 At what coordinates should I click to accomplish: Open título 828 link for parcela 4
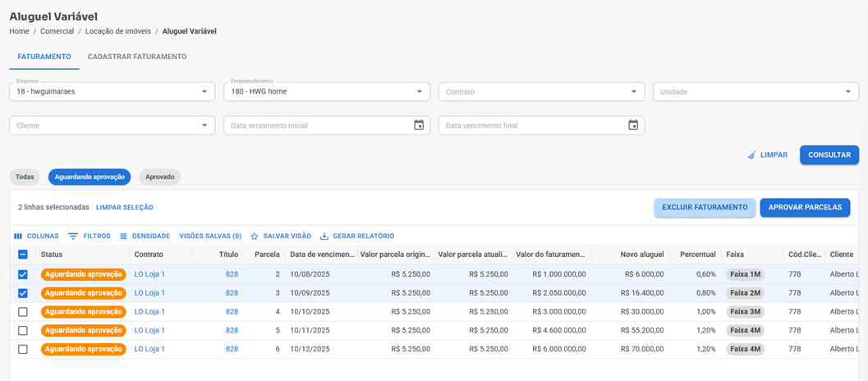[232, 312]
